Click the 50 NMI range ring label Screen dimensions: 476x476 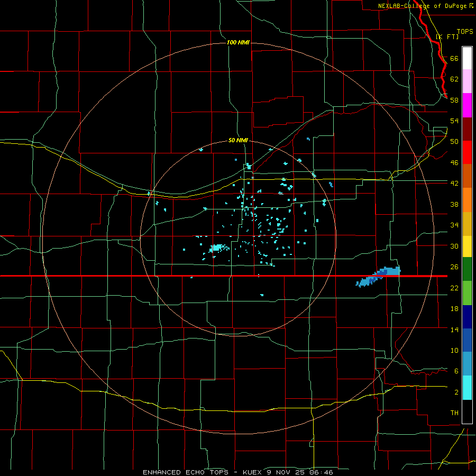(x=238, y=140)
